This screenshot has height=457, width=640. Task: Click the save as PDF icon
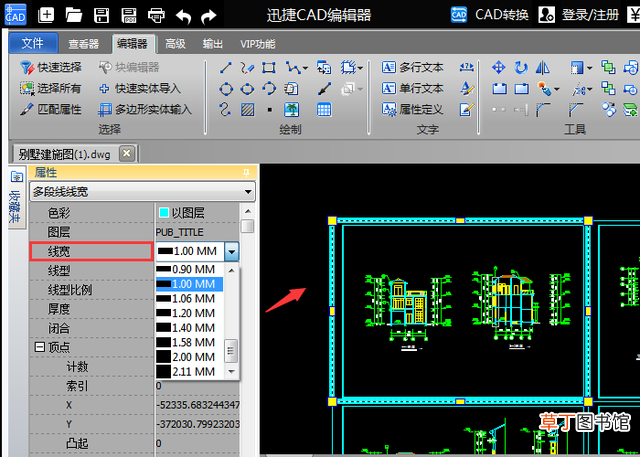tap(129, 16)
